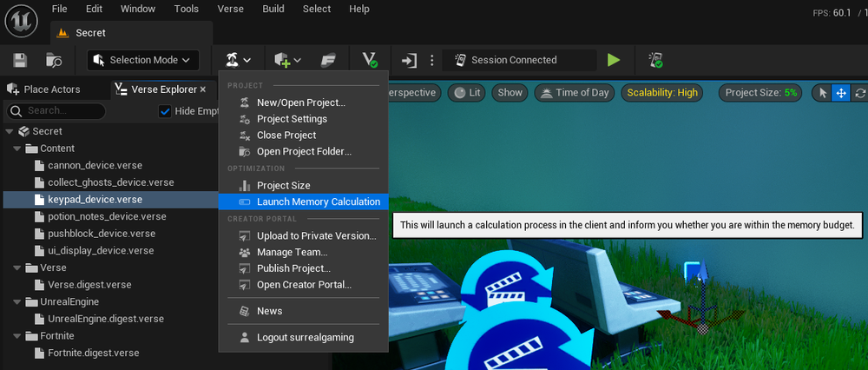Image resolution: width=868 pixels, height=370 pixels.
Task: Open the Scalability: High setting
Action: (x=662, y=92)
